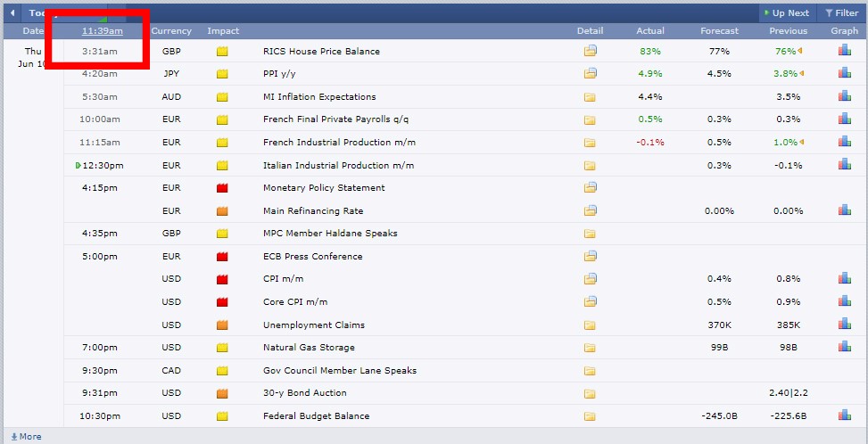Image resolution: width=868 pixels, height=444 pixels.
Task: View graph icon for Unemployment Claims
Action: coord(844,325)
